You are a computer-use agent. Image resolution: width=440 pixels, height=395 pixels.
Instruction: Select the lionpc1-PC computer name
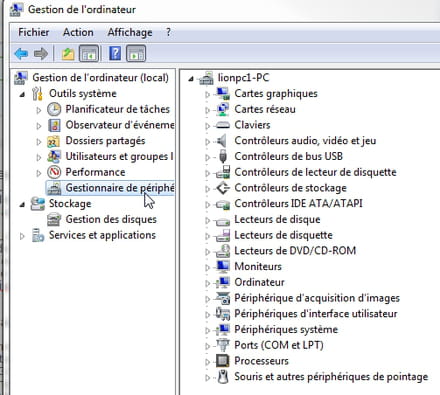(243, 78)
